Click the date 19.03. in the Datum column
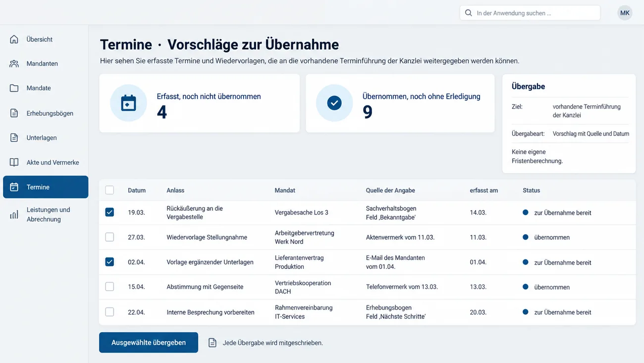Image resolution: width=644 pixels, height=363 pixels. pos(136,213)
